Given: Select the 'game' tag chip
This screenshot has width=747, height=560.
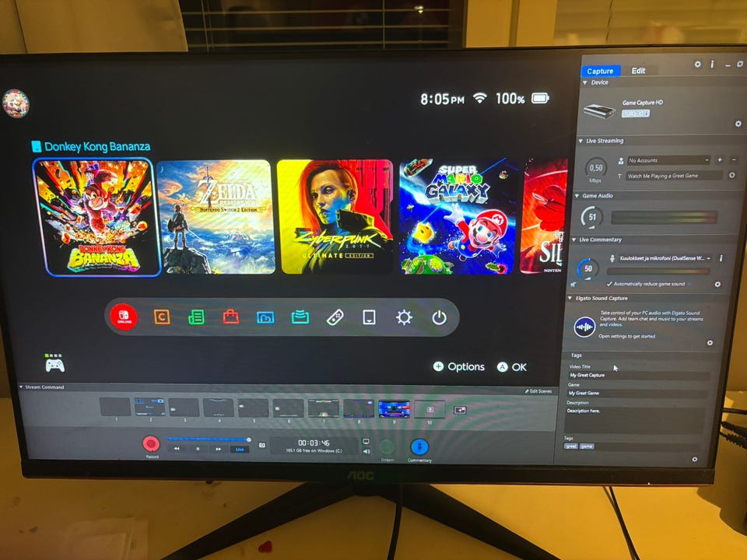Looking at the screenshot, I should coord(587,446).
